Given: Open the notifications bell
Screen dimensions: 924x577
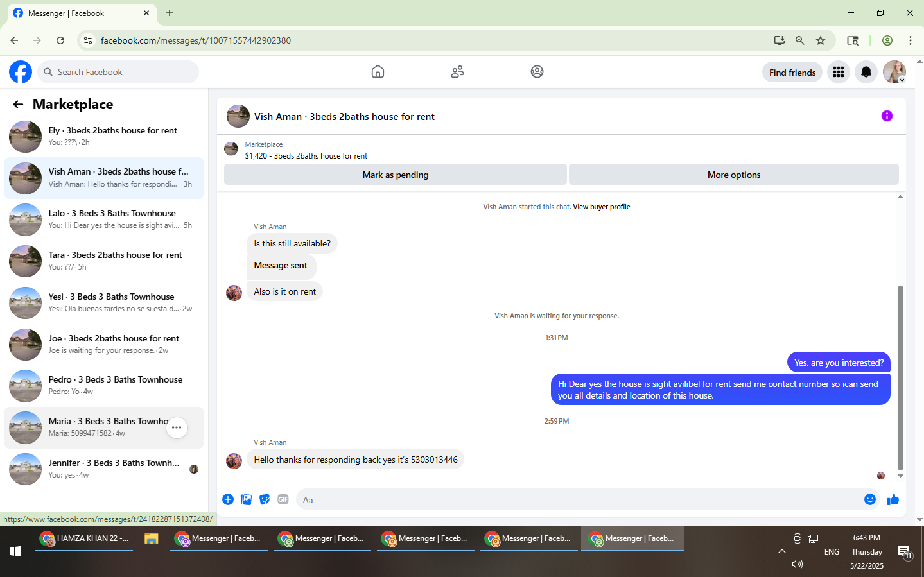Looking at the screenshot, I should [866, 73].
